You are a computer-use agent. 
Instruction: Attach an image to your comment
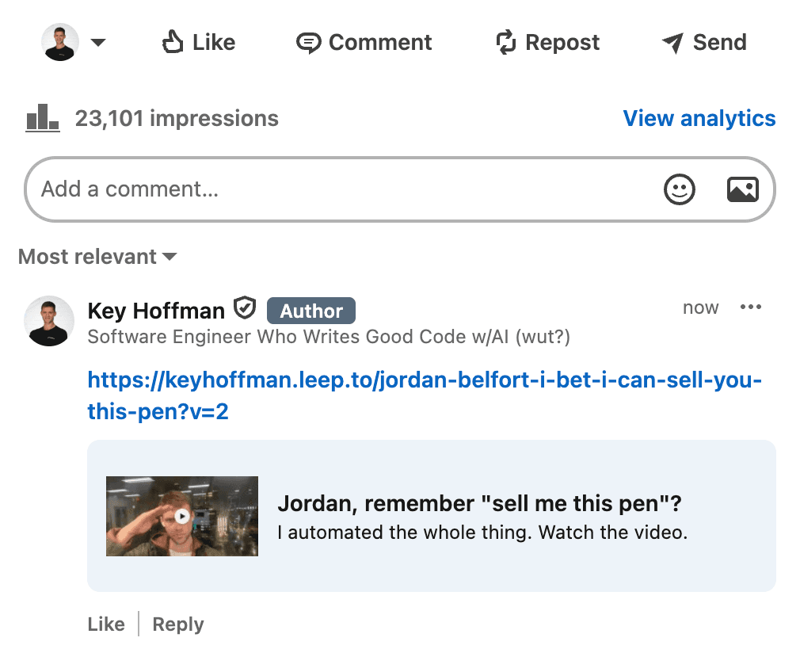[742, 189]
